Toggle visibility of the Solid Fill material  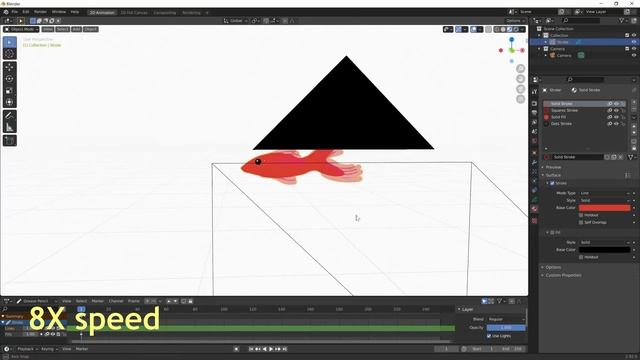pos(616,117)
